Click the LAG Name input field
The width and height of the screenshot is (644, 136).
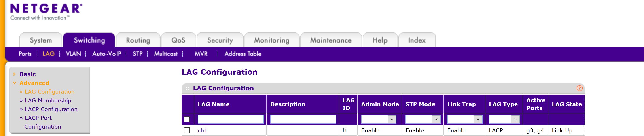click(x=231, y=119)
